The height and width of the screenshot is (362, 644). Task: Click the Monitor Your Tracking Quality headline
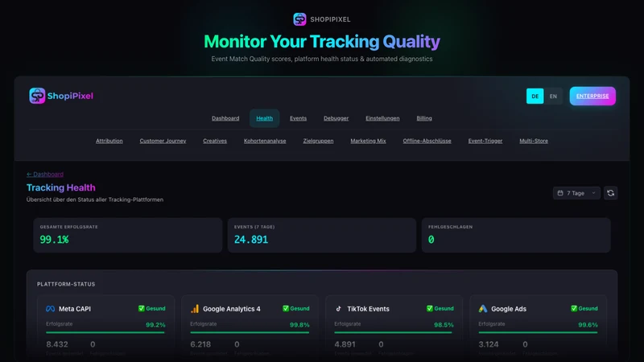tap(322, 42)
